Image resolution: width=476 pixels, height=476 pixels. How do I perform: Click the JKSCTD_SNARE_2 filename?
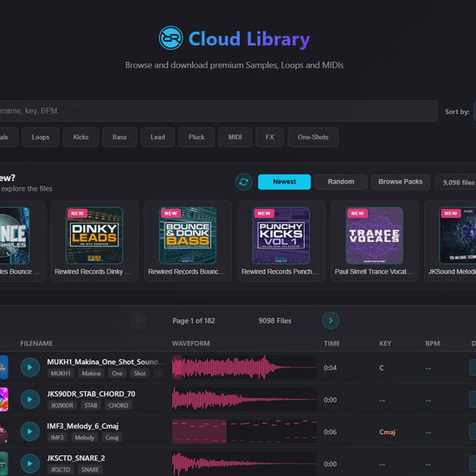coord(76,458)
